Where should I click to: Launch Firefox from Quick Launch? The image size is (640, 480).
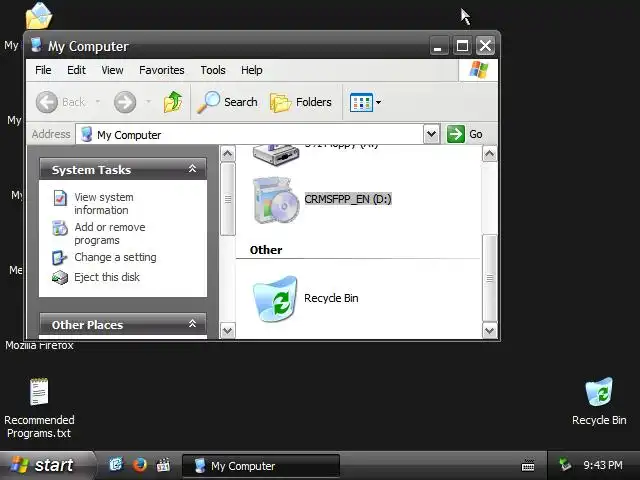tap(140, 464)
